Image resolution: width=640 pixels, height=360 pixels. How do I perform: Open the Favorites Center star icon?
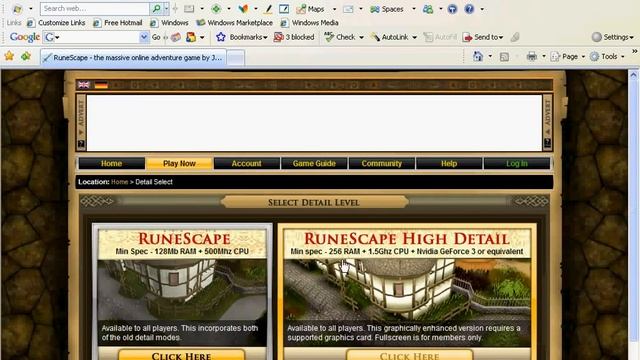[x=9, y=56]
